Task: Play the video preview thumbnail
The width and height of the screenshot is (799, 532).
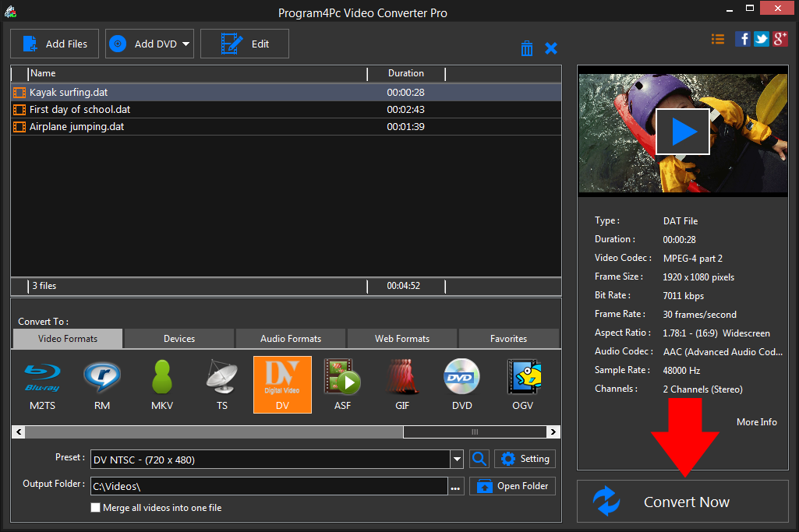Action: (682, 132)
